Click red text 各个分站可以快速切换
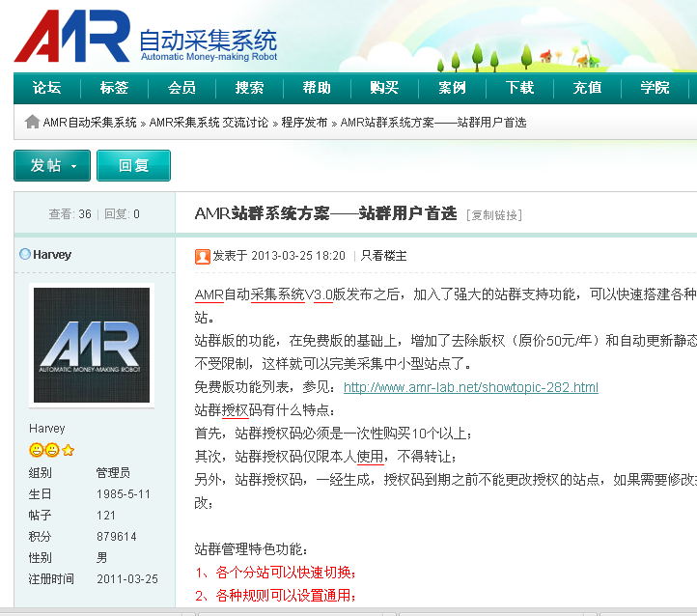The image size is (697, 616). [x=286, y=573]
